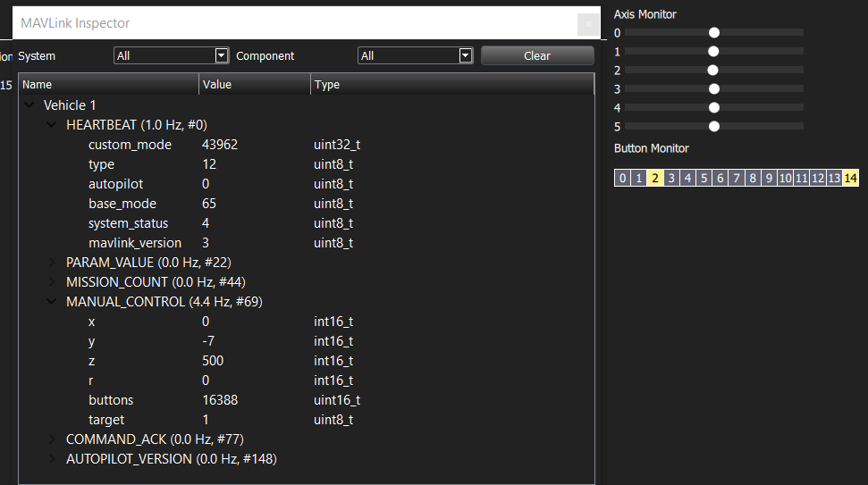This screenshot has height=485, width=868.
Task: Select the base_mode row
Action: tap(307, 204)
